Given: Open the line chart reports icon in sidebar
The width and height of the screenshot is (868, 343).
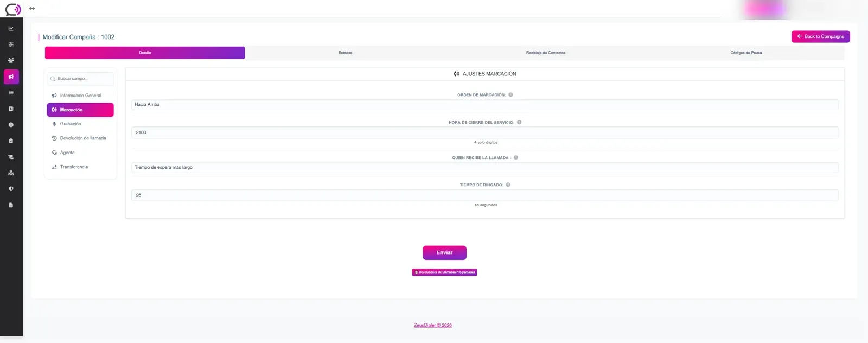Looking at the screenshot, I should 11,28.
